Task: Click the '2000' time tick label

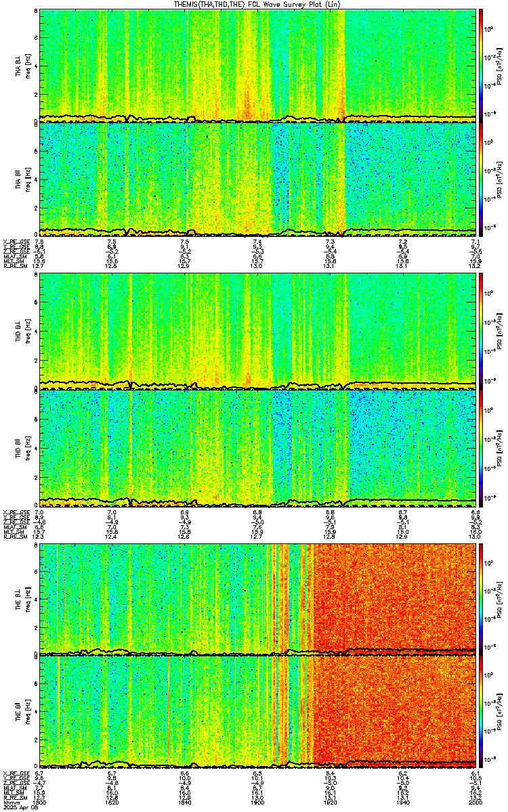Action: (474, 802)
